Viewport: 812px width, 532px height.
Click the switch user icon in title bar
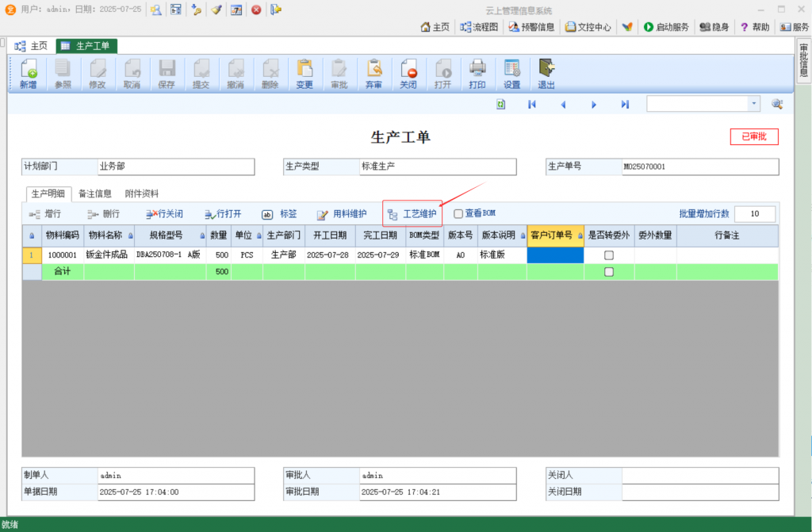click(156, 10)
